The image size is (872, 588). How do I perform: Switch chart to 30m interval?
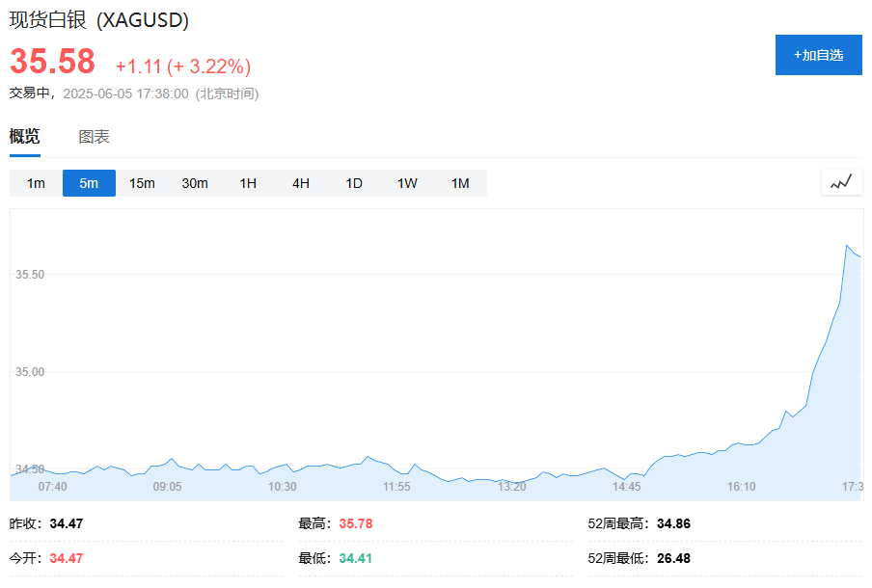coord(195,183)
